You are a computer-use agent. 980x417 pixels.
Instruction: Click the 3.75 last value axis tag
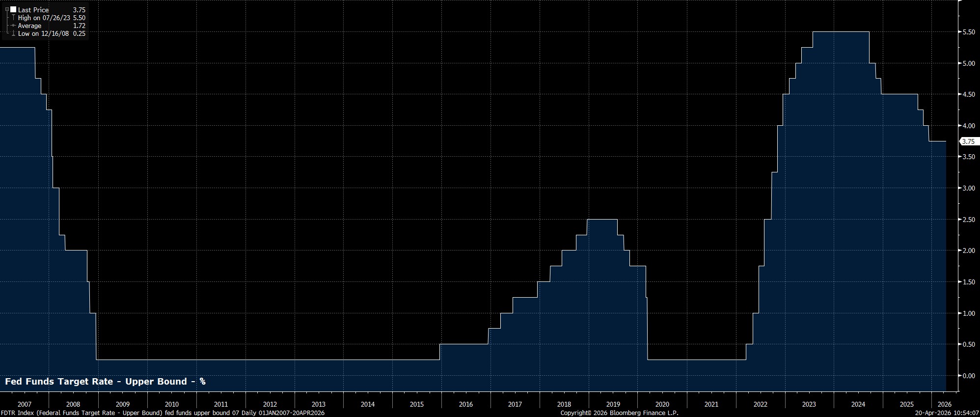[x=968, y=141]
